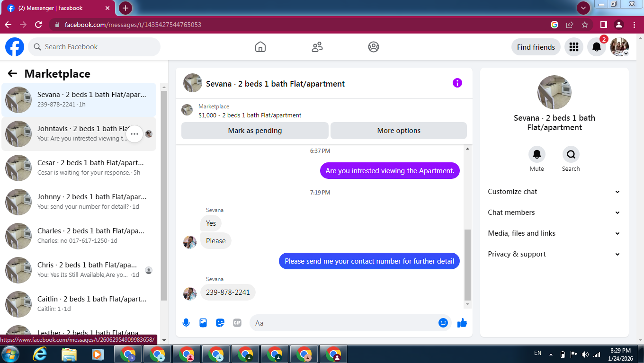Reload the page in Chrome
The image size is (644, 363).
(38, 25)
